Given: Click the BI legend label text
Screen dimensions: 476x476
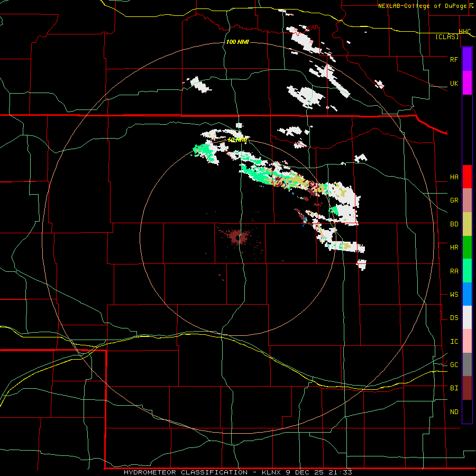Looking at the screenshot, I should point(454,388).
